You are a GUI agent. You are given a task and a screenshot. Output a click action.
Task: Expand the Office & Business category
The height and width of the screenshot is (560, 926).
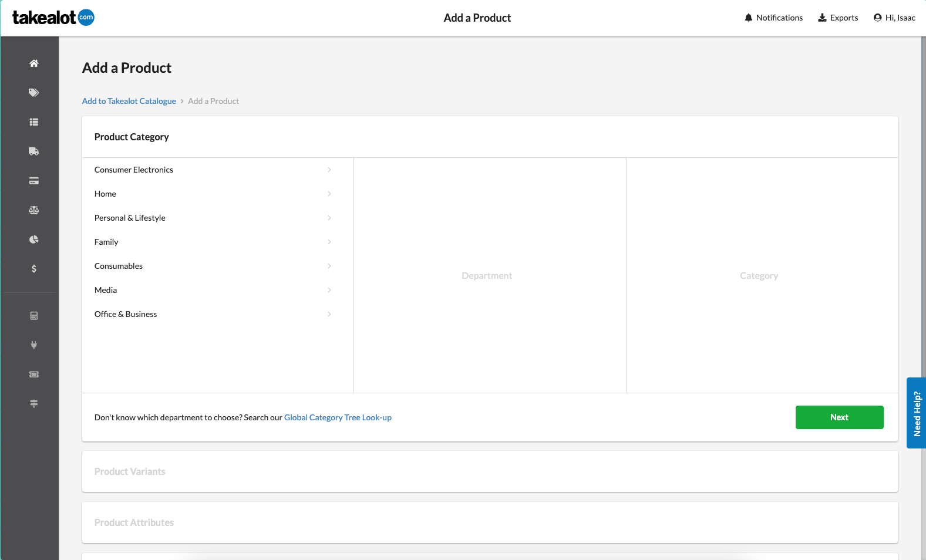tap(213, 314)
